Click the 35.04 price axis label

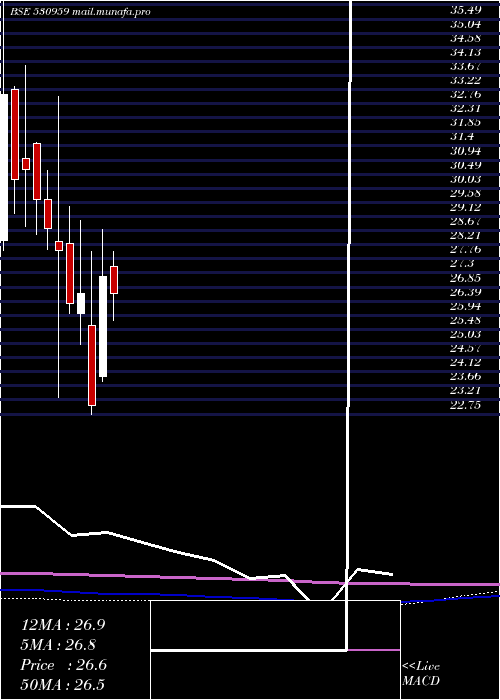pos(465,25)
